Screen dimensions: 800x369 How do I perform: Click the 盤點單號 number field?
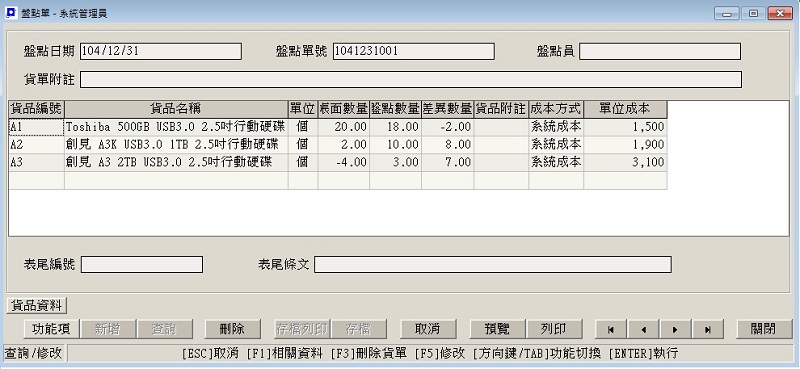pos(414,52)
